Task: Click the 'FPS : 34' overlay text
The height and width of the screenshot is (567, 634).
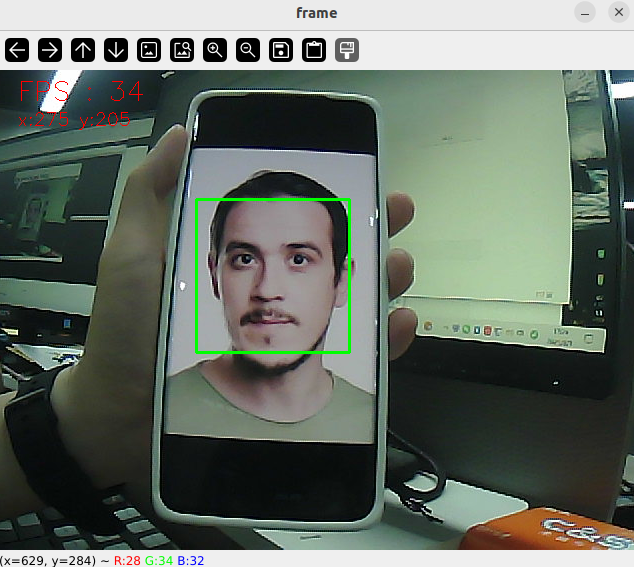Action: tap(81, 91)
